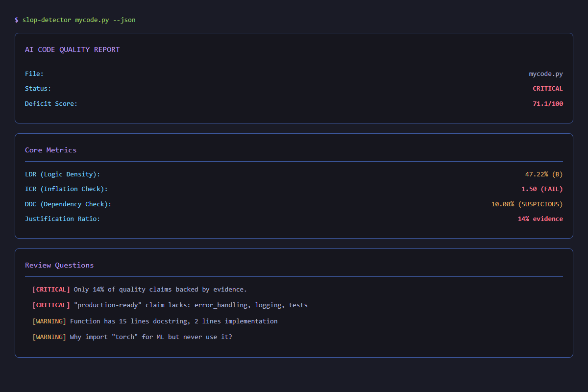Click the AI CODE QUALITY REPORT header
588x392 pixels.
coord(72,49)
